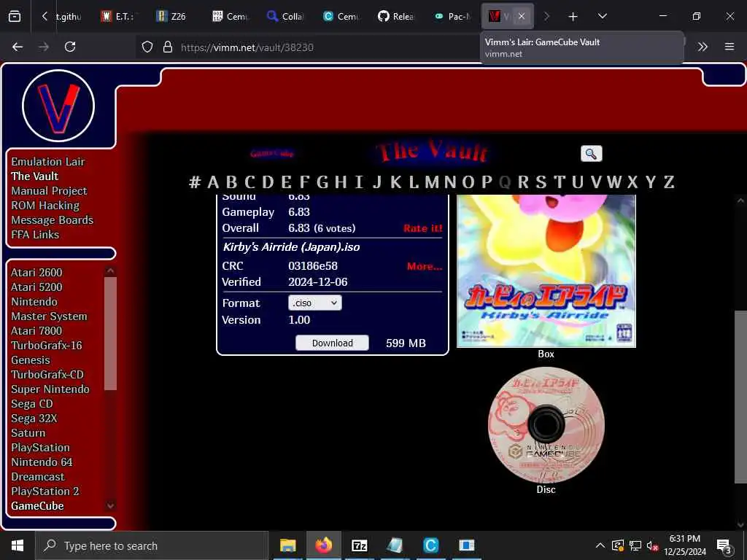This screenshot has width=747, height=560.
Task: Click the Rate it! link
Action: click(422, 228)
